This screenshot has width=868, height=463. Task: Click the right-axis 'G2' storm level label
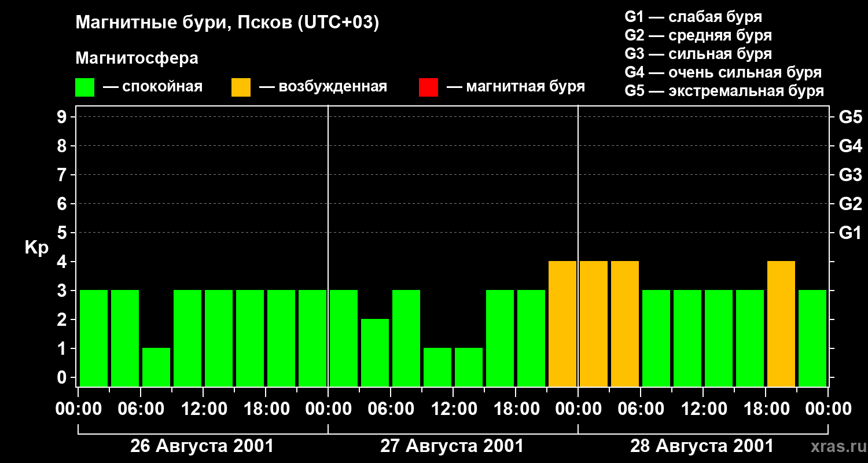point(850,204)
